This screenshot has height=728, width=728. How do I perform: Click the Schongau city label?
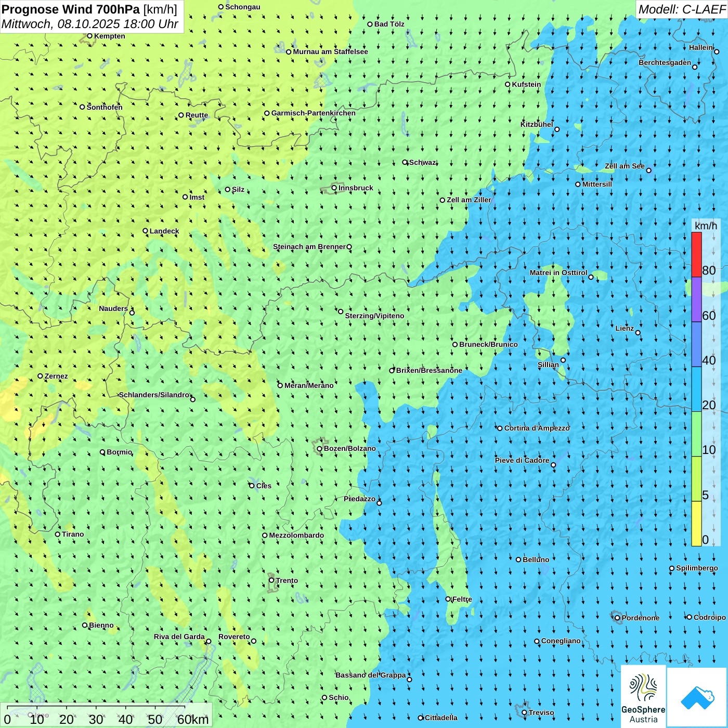pyautogui.click(x=243, y=7)
